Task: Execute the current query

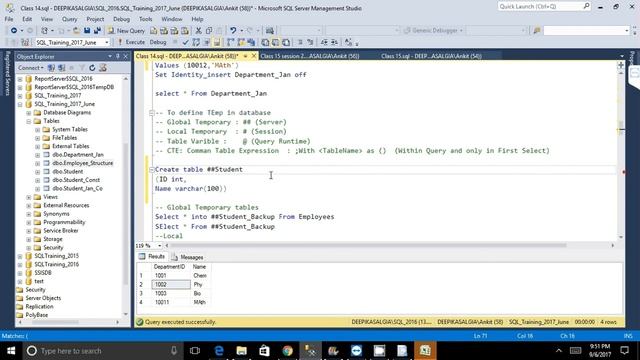Action: [x=131, y=42]
